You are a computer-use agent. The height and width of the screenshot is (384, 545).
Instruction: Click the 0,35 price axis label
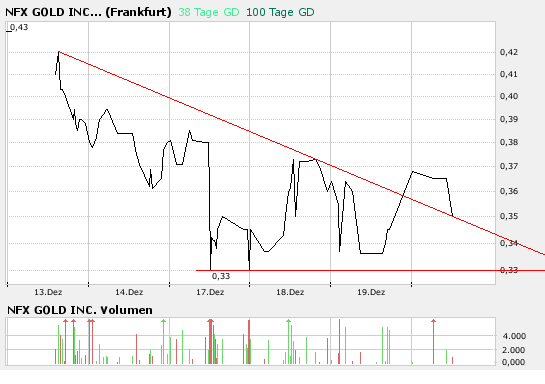pos(509,216)
